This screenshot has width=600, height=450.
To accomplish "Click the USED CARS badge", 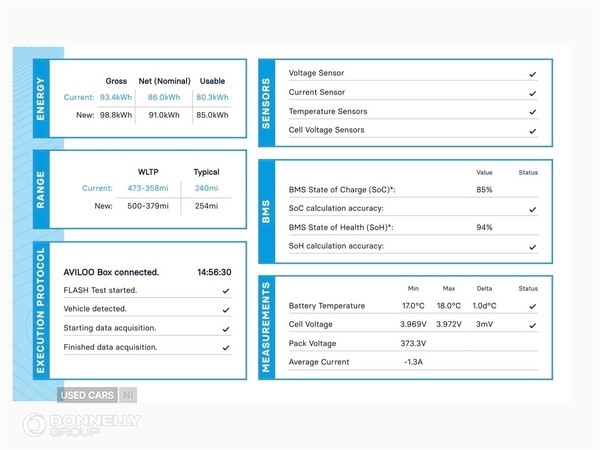I will [x=88, y=395].
